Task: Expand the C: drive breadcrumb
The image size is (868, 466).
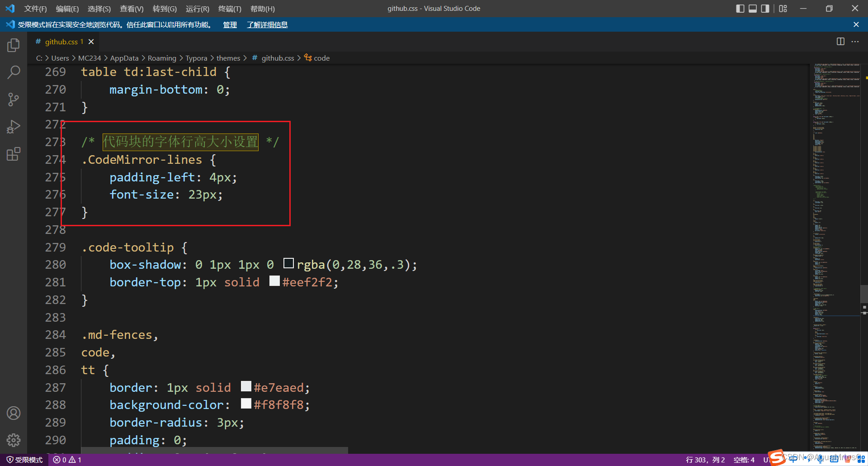Action: [x=39, y=58]
